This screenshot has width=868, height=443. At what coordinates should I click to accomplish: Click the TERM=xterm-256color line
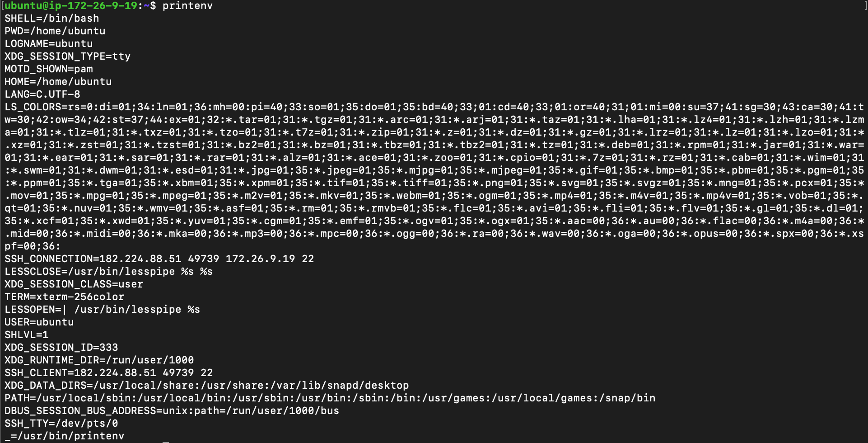click(x=65, y=297)
